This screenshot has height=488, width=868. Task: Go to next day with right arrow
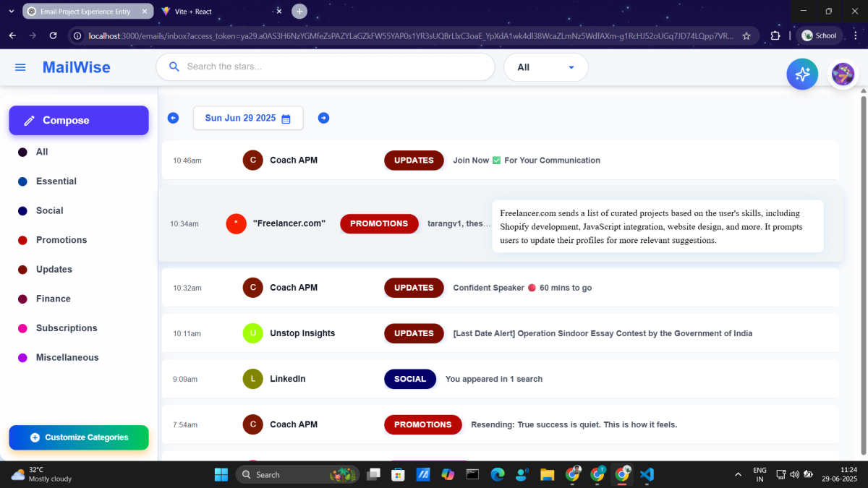[x=323, y=118]
